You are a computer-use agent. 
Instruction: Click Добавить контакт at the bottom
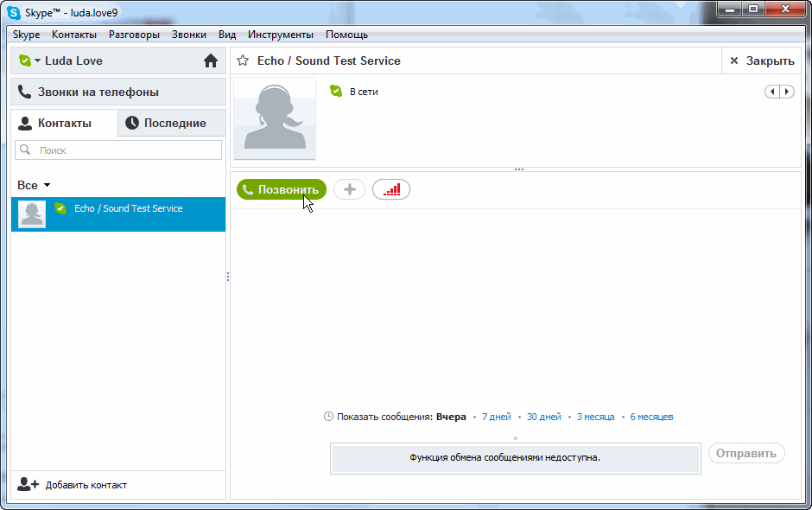[72, 485]
